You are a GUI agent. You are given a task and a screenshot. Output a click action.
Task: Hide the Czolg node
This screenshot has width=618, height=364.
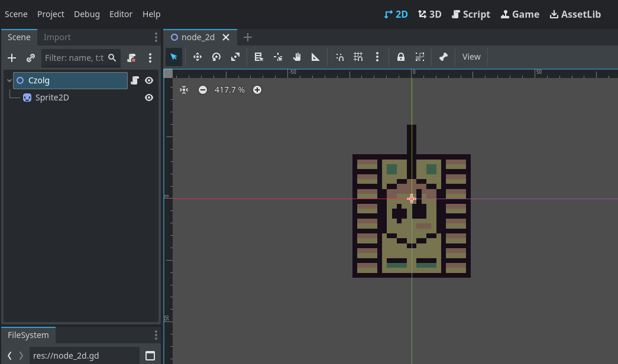[149, 80]
